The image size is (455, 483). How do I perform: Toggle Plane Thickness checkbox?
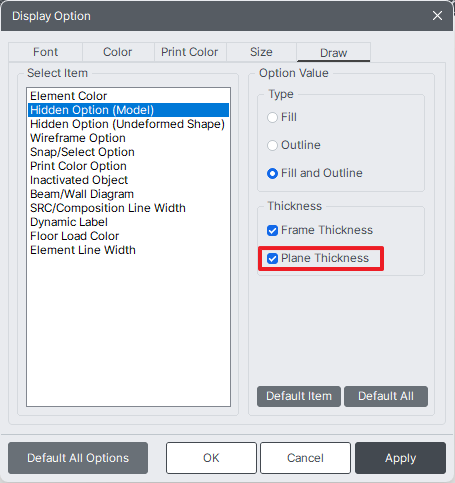pyautogui.click(x=273, y=258)
